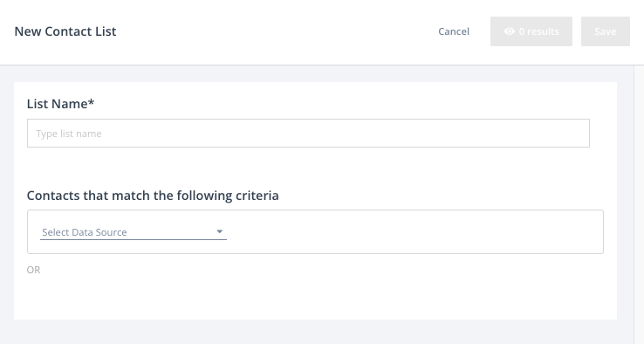Click the Select Data Source placeholder text
Viewport: 644px width, 344px height.
click(84, 232)
